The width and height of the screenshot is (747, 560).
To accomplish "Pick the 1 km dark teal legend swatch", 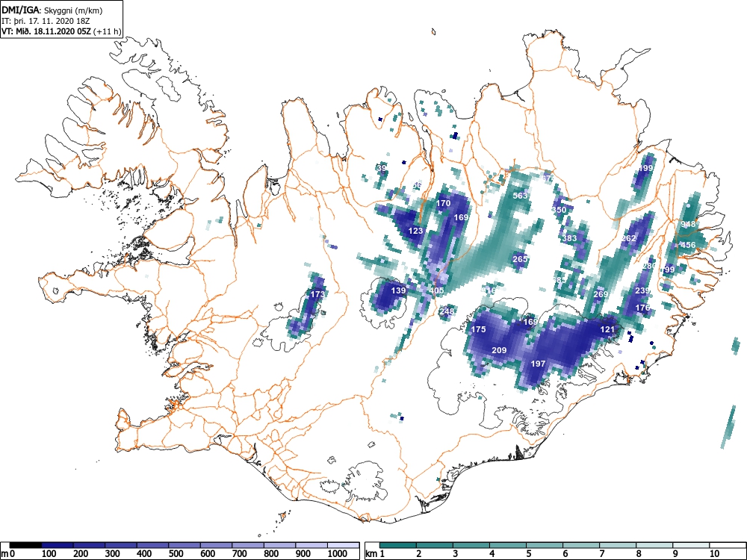I will (x=398, y=545).
